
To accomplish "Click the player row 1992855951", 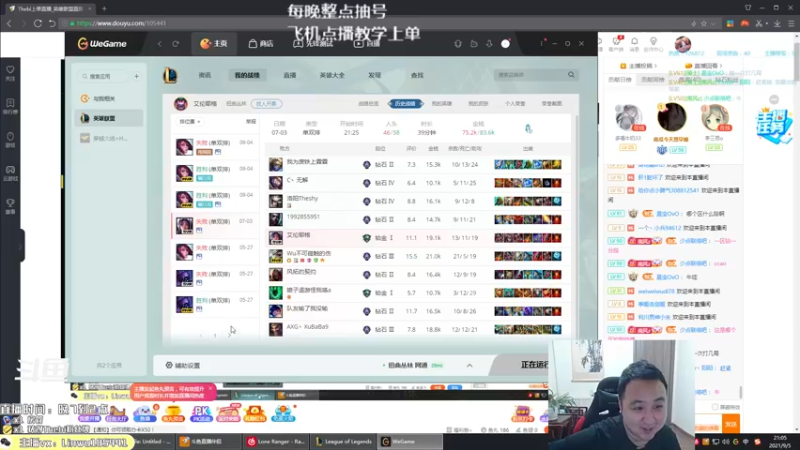I will pyautogui.click(x=417, y=219).
